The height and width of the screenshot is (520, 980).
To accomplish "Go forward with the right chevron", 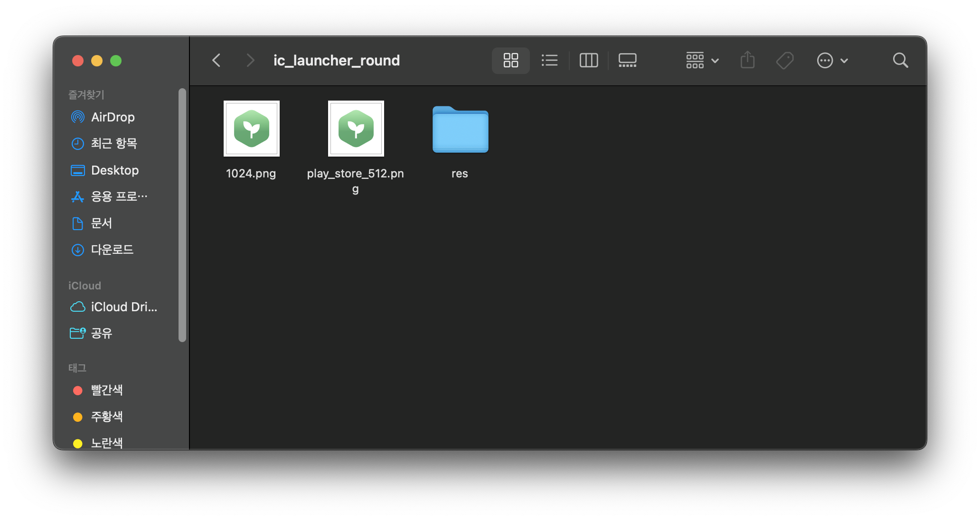I will coord(250,60).
